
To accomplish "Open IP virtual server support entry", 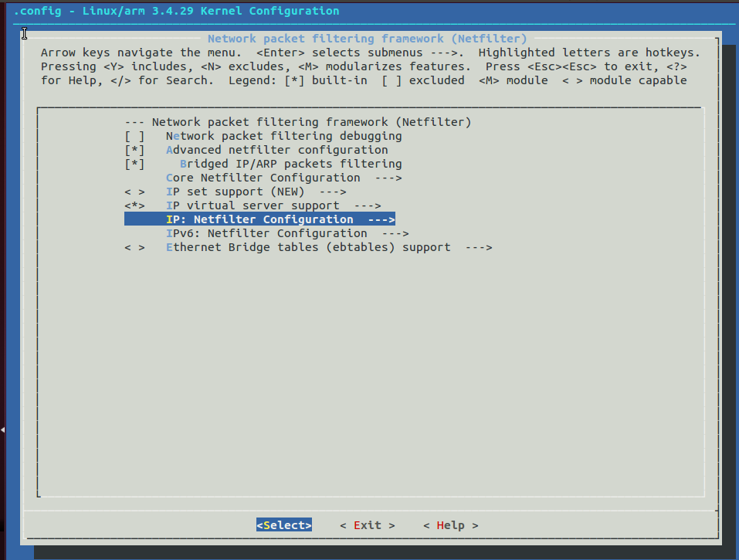I will click(x=253, y=206).
